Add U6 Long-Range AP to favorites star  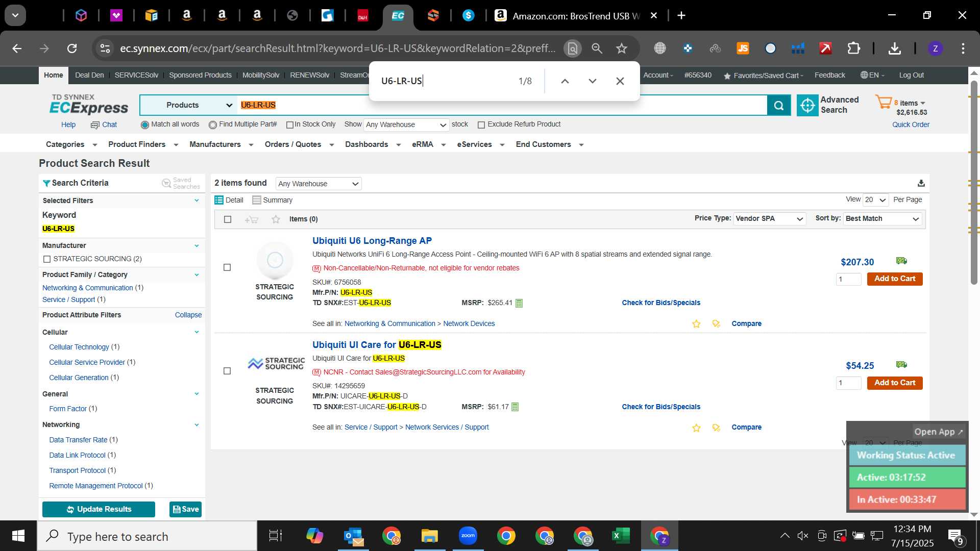pos(696,324)
